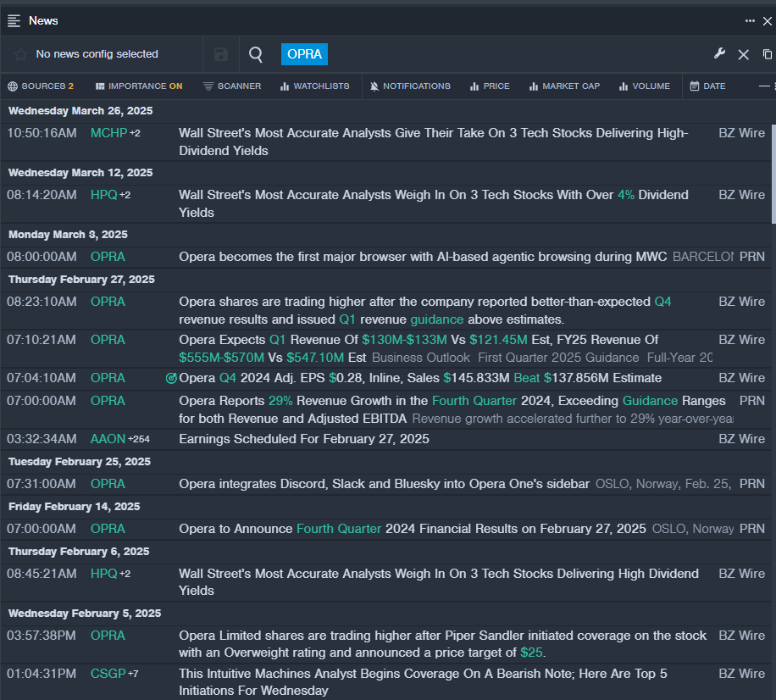Close the News panel
This screenshot has width=776, height=700.
[767, 21]
